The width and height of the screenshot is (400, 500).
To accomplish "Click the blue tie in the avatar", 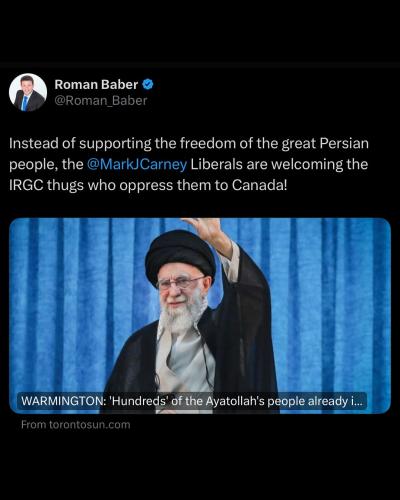I will click(x=24, y=103).
